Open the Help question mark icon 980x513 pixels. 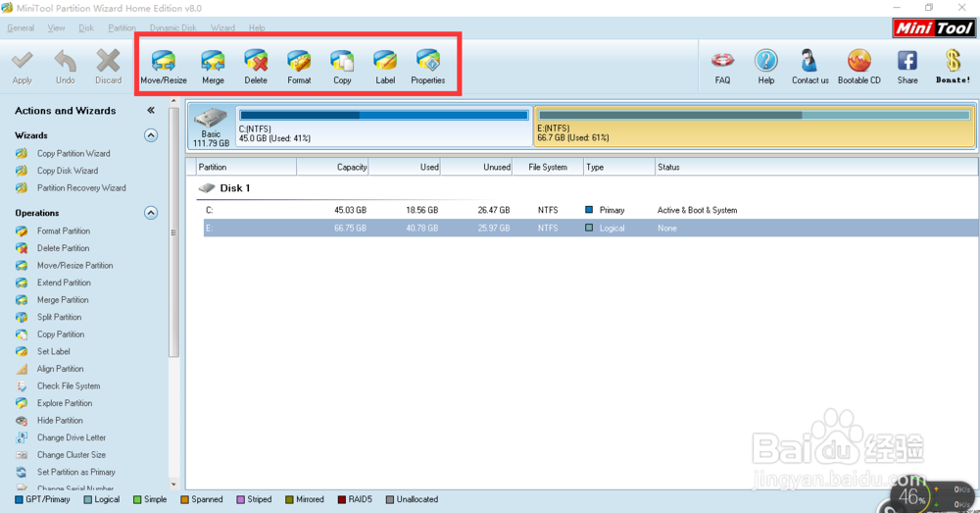pos(765,61)
